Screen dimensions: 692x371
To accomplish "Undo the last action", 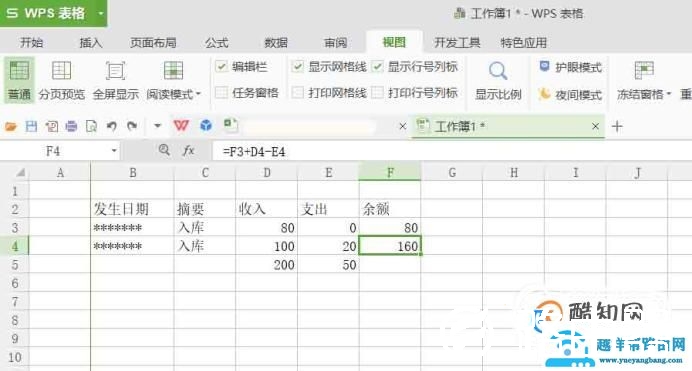I will point(111,127).
